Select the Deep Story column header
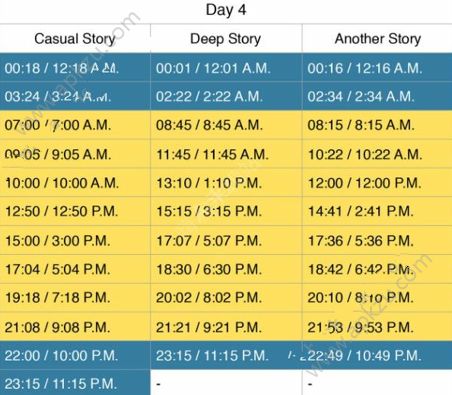 click(226, 39)
